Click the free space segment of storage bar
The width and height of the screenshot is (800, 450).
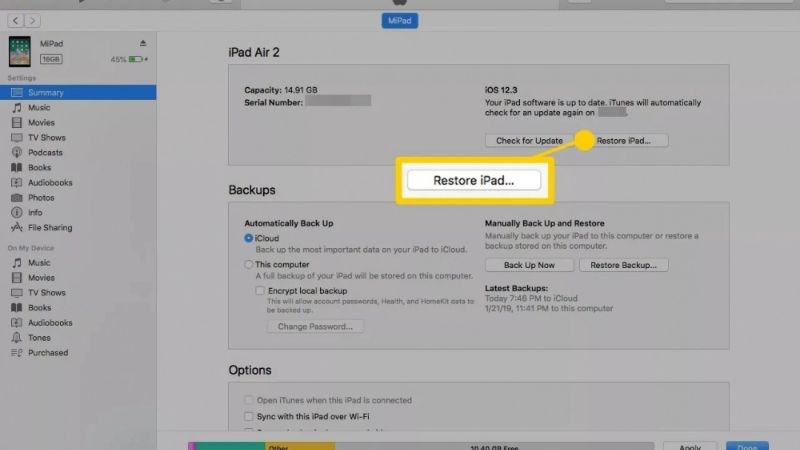pyautogui.click(x=494, y=446)
